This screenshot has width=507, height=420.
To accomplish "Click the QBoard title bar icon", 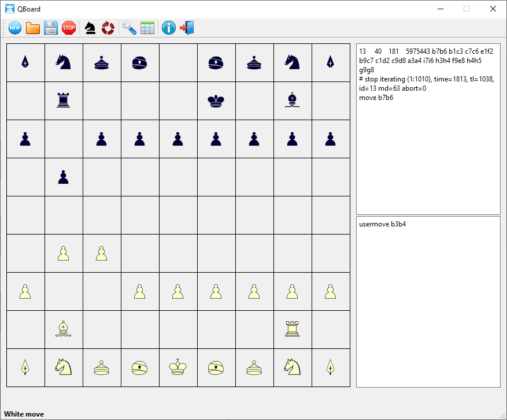I will 10,9.
